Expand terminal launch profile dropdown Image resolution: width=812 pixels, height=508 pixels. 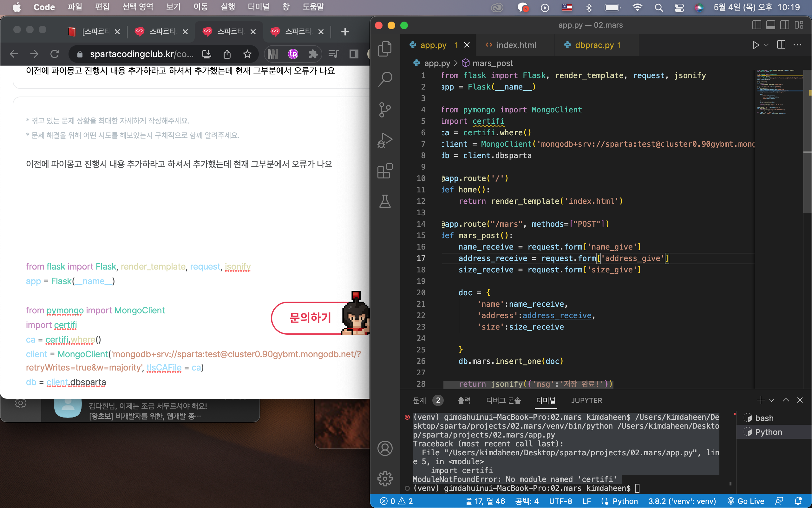[771, 400]
